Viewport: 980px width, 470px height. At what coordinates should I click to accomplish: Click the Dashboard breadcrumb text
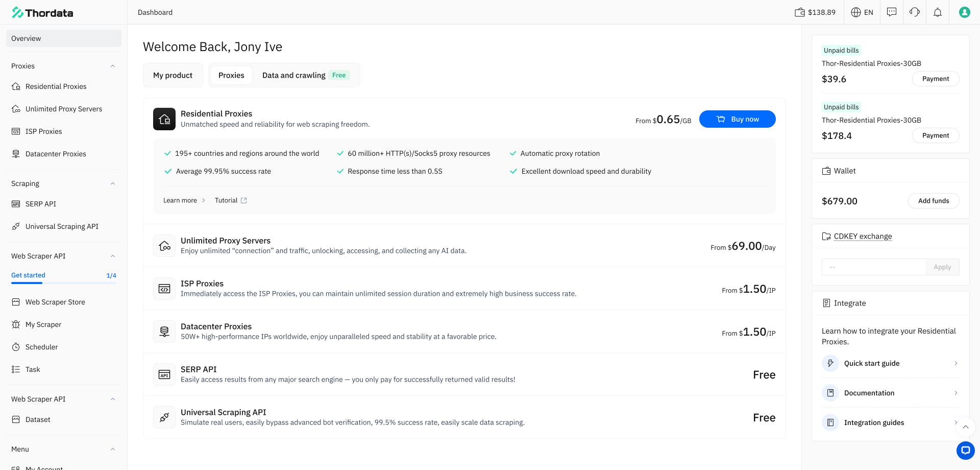pos(155,12)
